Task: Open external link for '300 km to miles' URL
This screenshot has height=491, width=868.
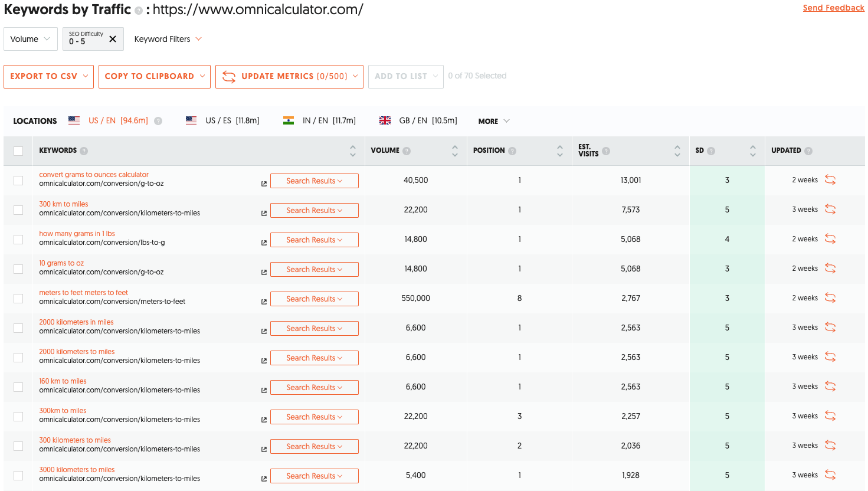Action: [x=264, y=213]
